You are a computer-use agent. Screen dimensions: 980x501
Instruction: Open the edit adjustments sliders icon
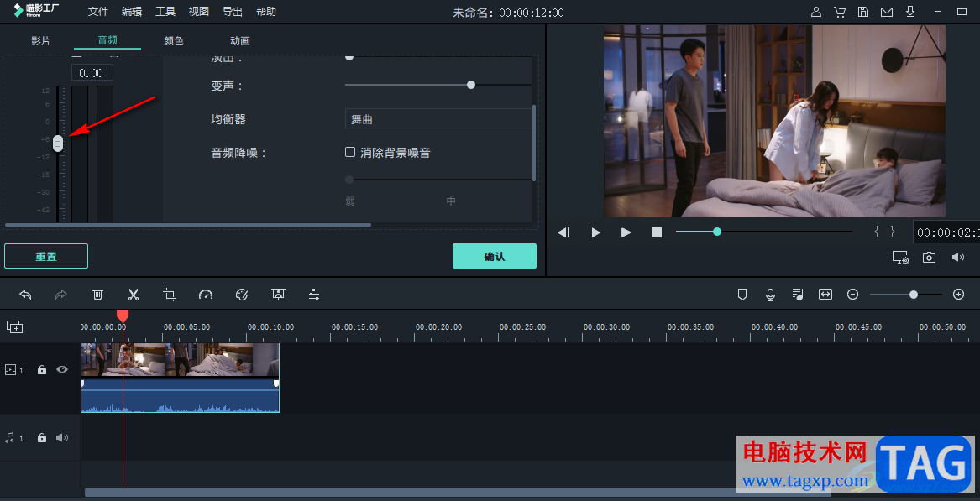pos(314,295)
